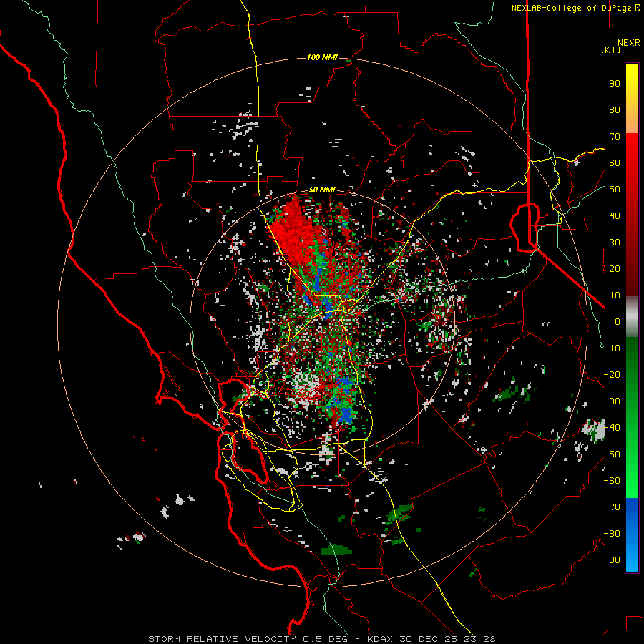
Task: Click the -40 value on the velocity scale
Action: point(612,428)
